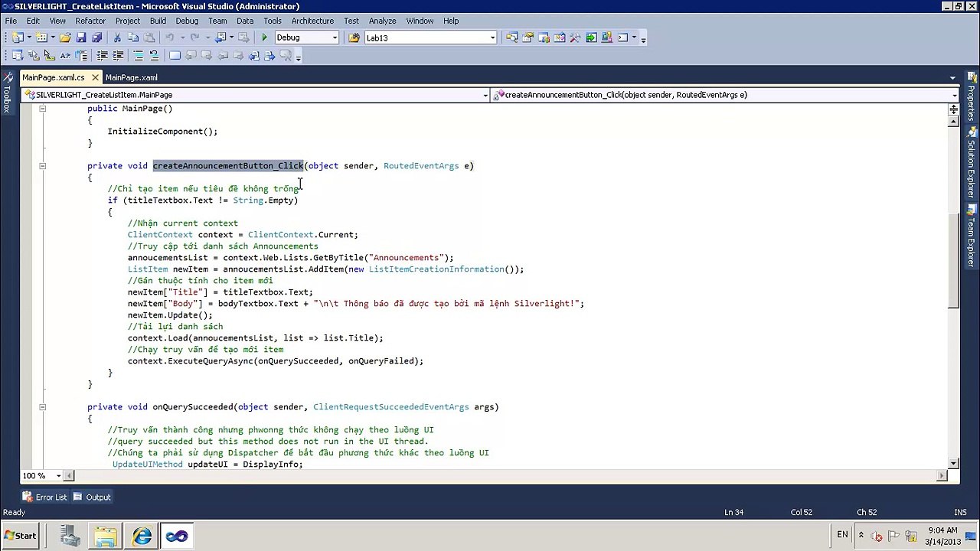Click the Display Object Member List icon
The height and width of the screenshot is (551, 980).
click(x=17, y=55)
